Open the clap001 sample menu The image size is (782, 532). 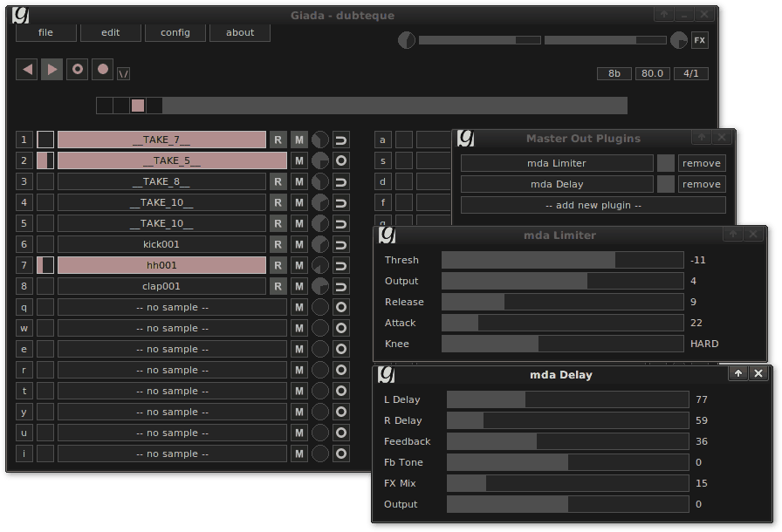point(161,286)
